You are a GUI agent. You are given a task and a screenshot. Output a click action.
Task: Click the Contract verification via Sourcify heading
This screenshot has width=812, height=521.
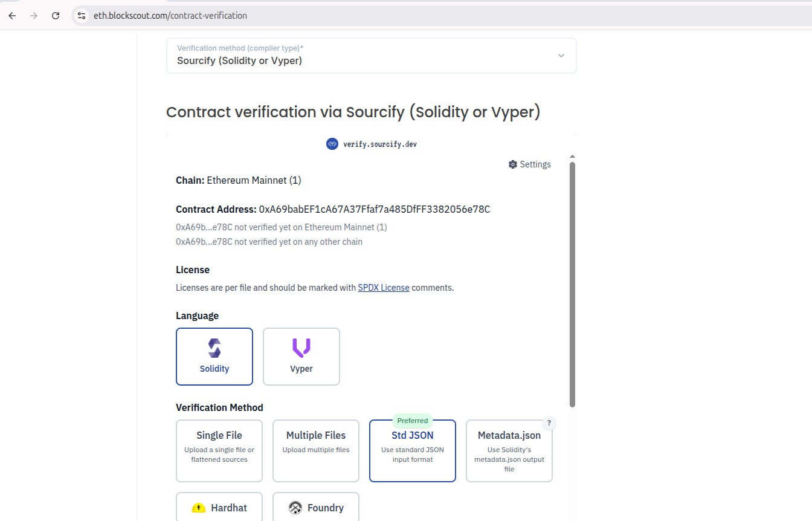coord(353,112)
